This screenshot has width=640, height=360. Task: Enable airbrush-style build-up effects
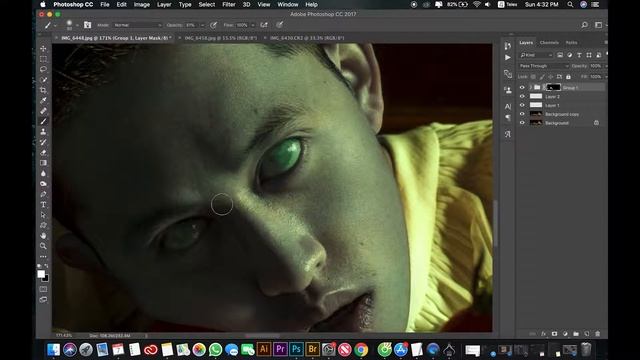click(x=264, y=25)
